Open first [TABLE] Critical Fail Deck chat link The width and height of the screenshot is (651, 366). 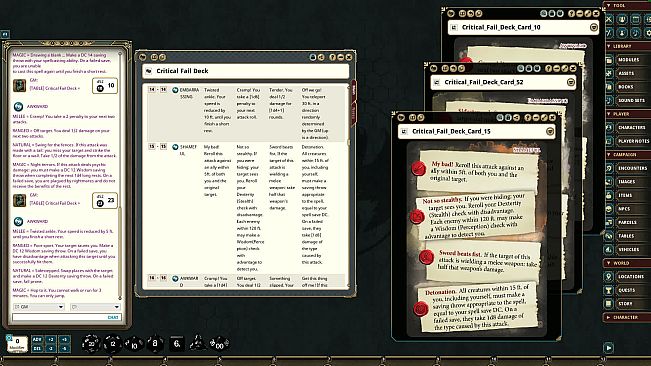(x=55, y=88)
